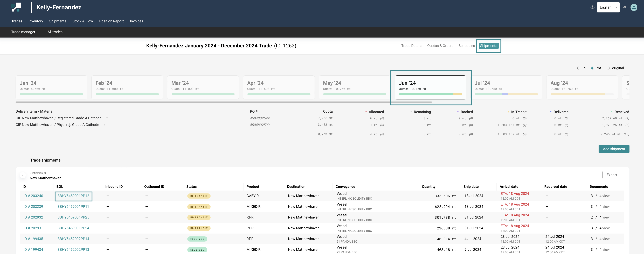The image size is (644, 254).
Task: Select the lb unit radio button
Action: (578, 68)
